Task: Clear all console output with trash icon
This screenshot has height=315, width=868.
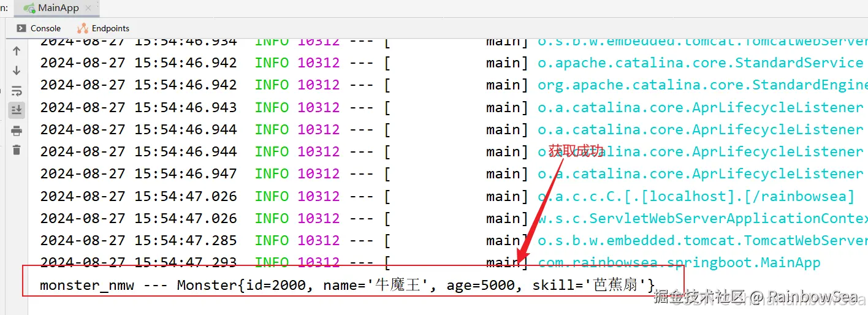Action: pyautogui.click(x=17, y=150)
